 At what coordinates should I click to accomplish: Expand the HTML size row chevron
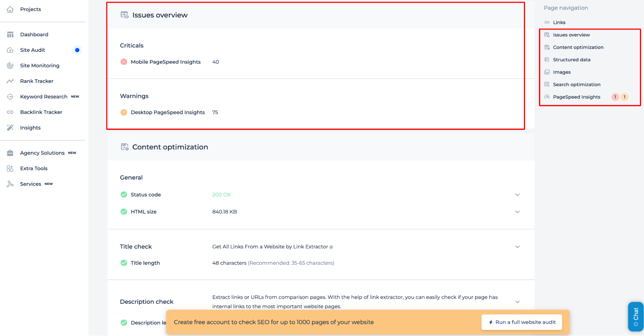[517, 212]
